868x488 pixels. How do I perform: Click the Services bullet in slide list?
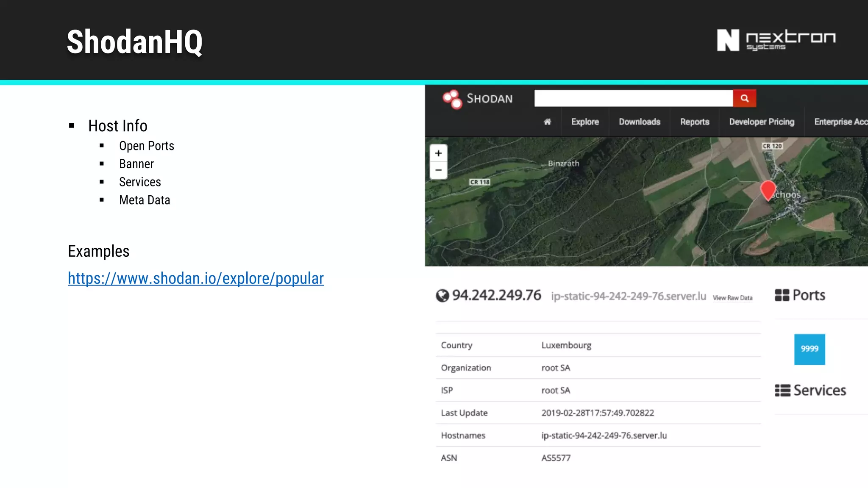tap(140, 182)
